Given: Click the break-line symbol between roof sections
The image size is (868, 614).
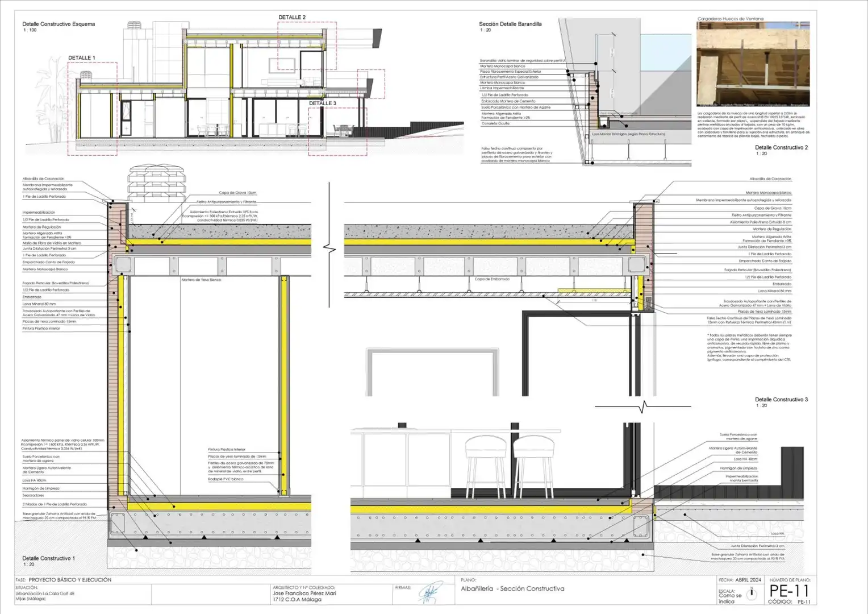Looking at the screenshot, I should [328, 248].
